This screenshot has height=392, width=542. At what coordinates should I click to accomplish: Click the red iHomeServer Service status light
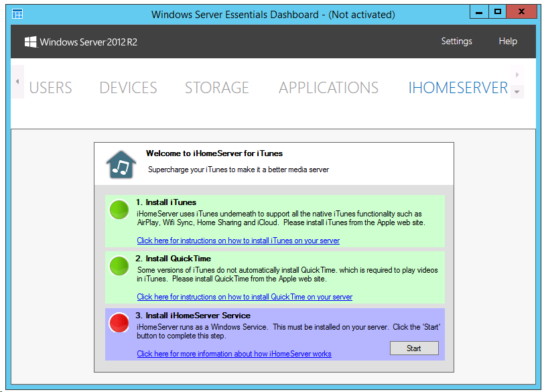click(119, 324)
